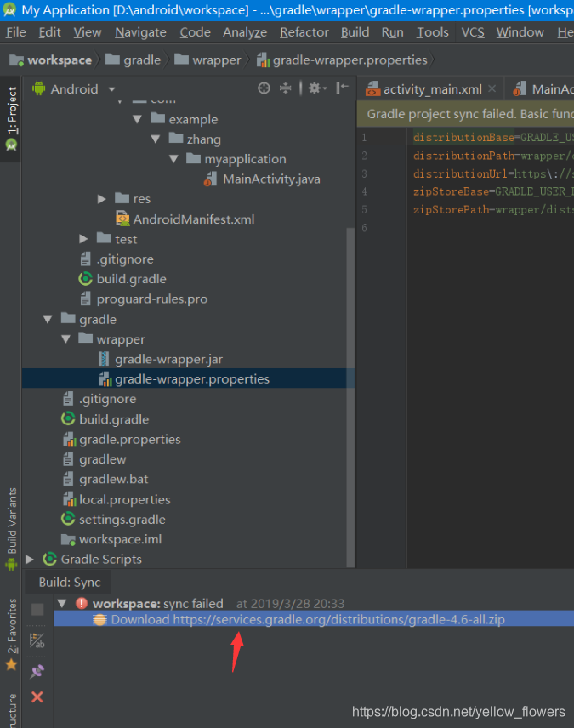The width and height of the screenshot is (574, 728).
Task: Click the project tree vertical scrollbar
Action: (350, 397)
